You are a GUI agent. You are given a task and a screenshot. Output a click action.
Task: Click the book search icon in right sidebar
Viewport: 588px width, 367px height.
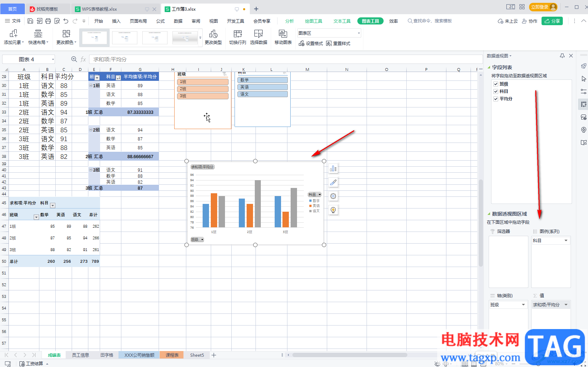tap(583, 143)
